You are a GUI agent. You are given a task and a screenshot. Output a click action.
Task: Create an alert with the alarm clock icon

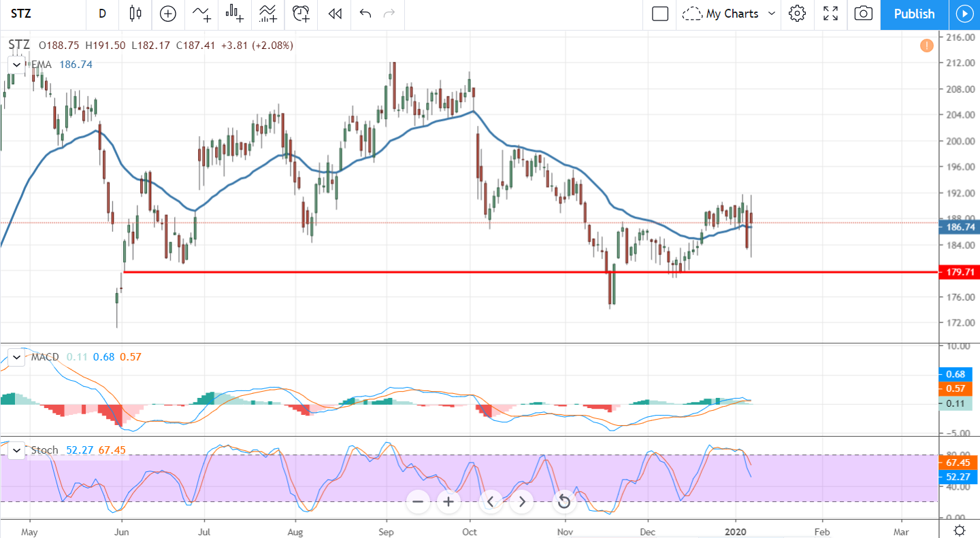click(x=301, y=14)
